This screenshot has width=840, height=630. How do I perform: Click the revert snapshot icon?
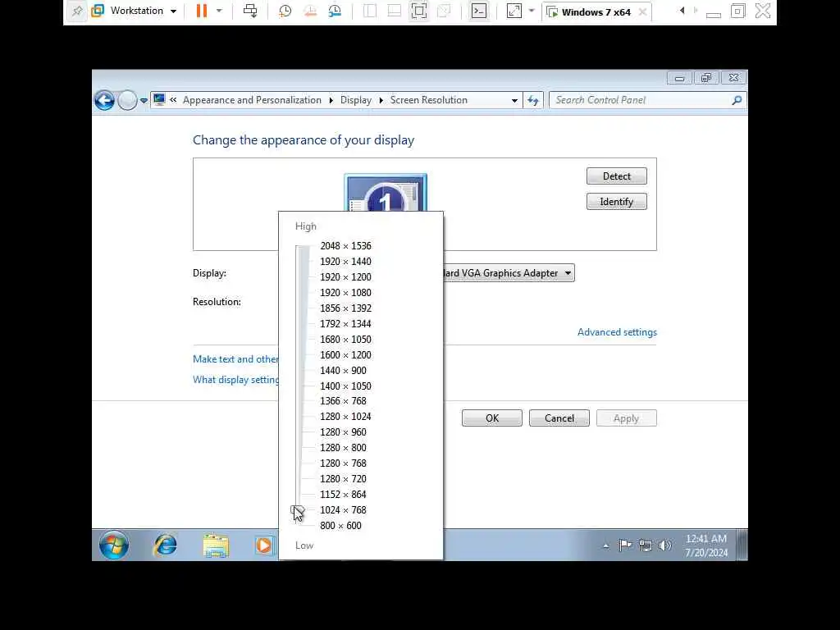point(309,11)
